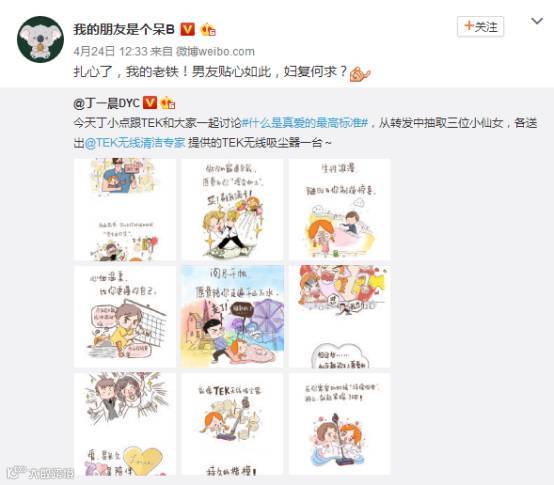The image size is (554, 485).
Task: Follow the user with +关注 button
Action: coord(481,26)
